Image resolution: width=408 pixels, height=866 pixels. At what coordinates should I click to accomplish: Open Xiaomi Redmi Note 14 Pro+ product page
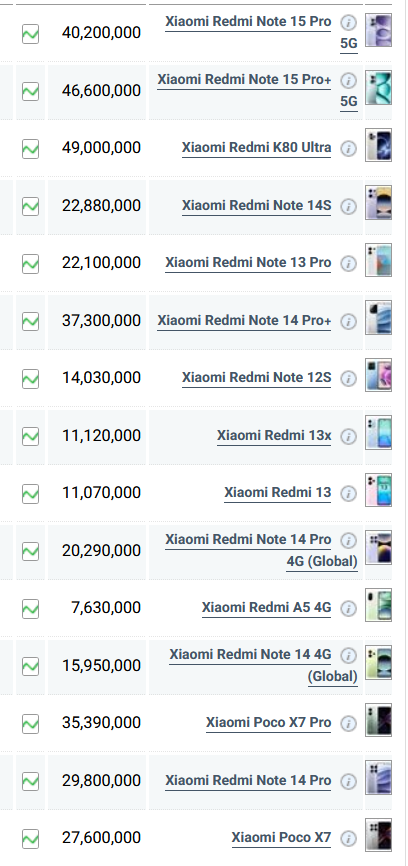(x=244, y=320)
